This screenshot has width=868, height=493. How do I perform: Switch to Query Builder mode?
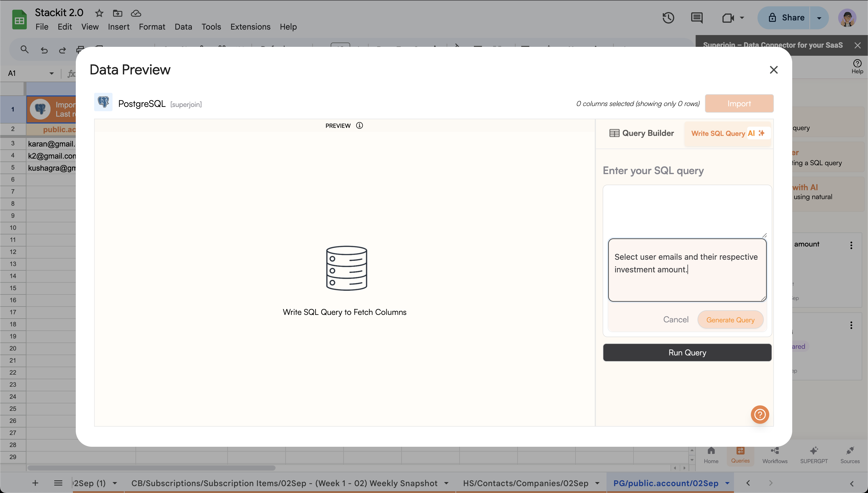pos(641,133)
